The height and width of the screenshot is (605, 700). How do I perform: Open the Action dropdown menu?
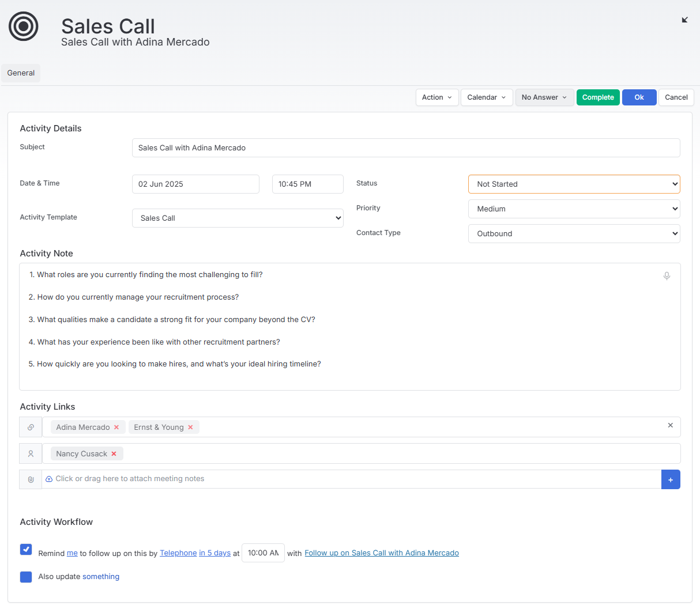(437, 97)
